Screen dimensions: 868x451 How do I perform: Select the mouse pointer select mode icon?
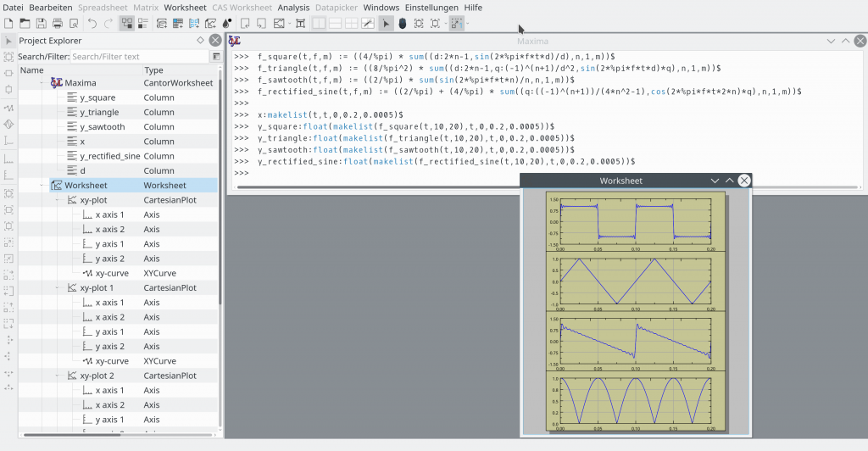[386, 24]
